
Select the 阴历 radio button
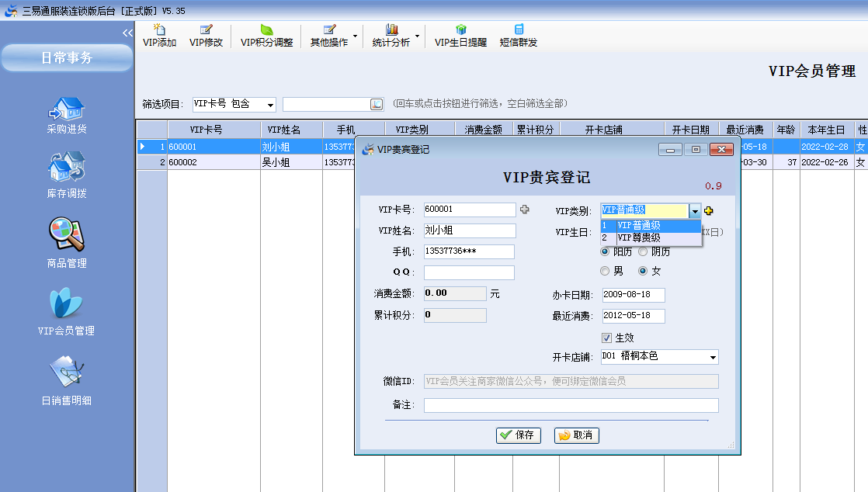click(643, 251)
